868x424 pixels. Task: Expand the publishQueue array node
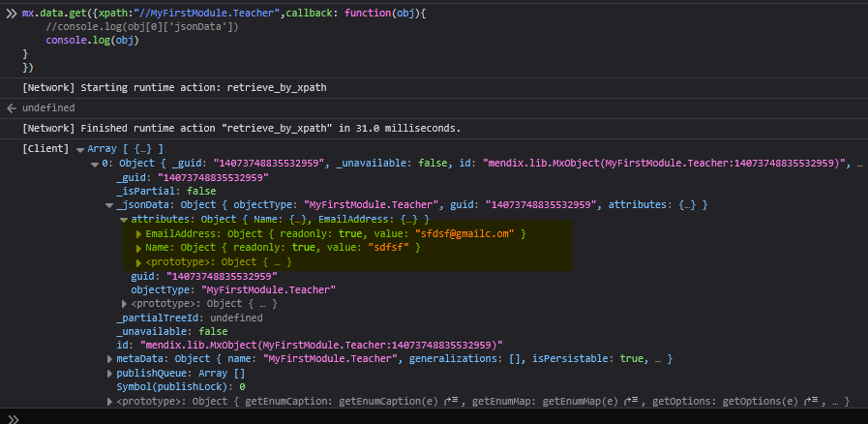[x=109, y=373]
